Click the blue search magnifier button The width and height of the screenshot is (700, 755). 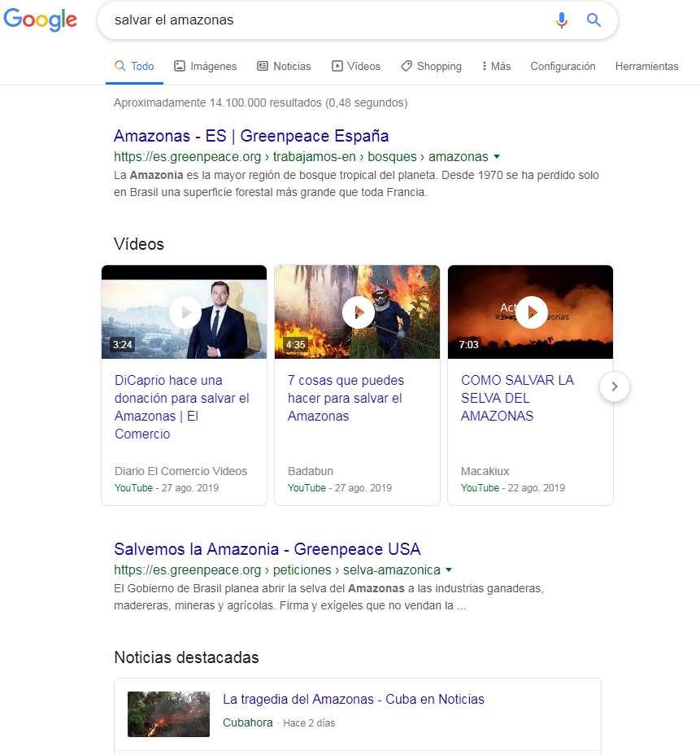point(593,20)
